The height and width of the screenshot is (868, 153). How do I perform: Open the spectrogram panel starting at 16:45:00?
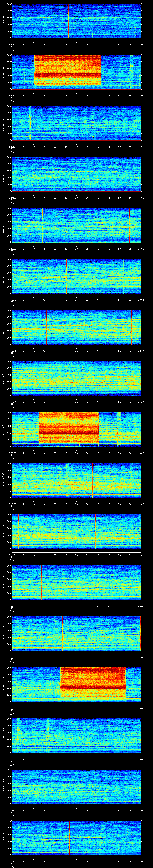point(76,736)
